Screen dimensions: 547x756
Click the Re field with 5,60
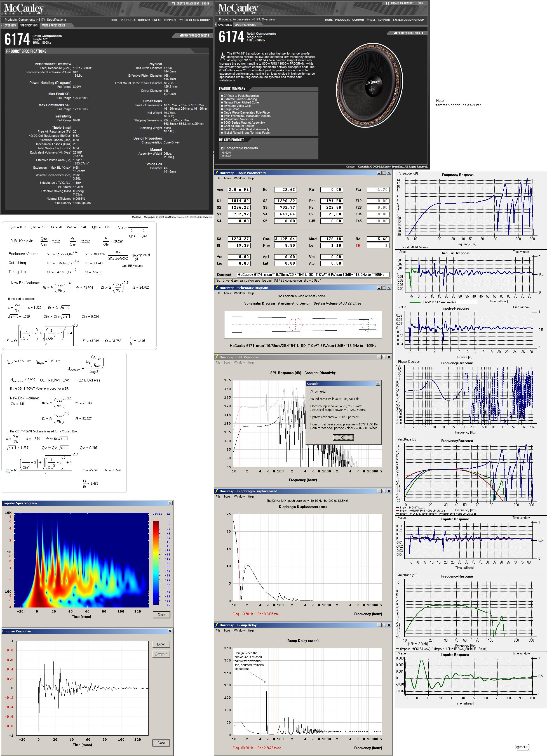[378, 239]
